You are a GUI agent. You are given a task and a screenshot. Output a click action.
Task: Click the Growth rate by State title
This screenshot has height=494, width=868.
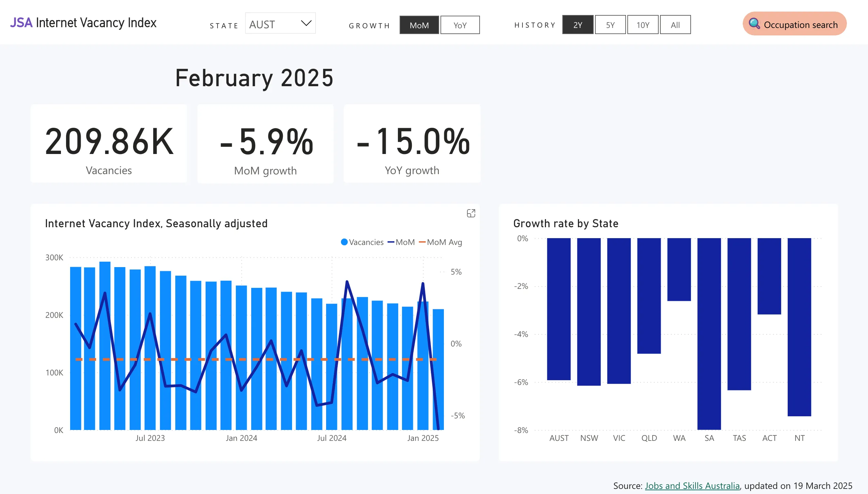click(x=566, y=223)
